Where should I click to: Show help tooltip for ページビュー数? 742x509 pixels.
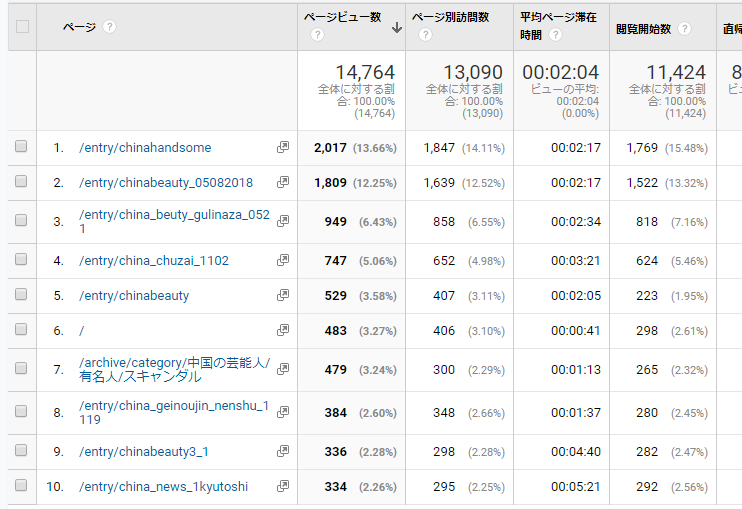coord(318,35)
